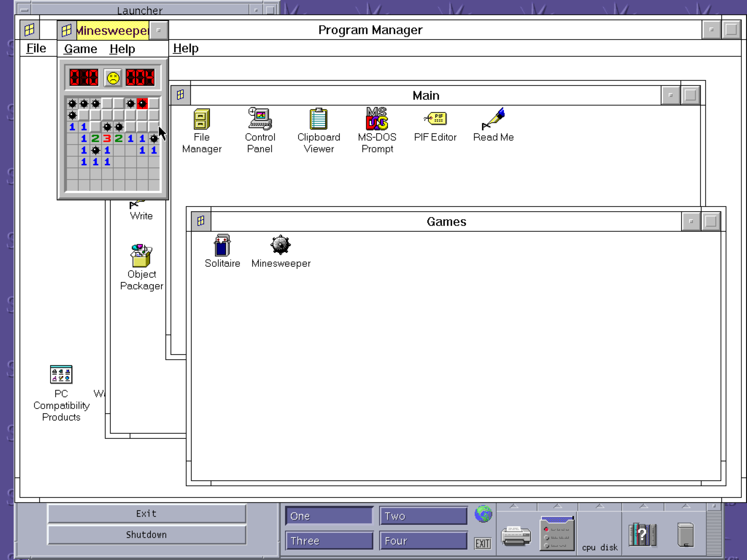Open the Launcher window menu button
747x560 pixels.
click(x=24, y=10)
